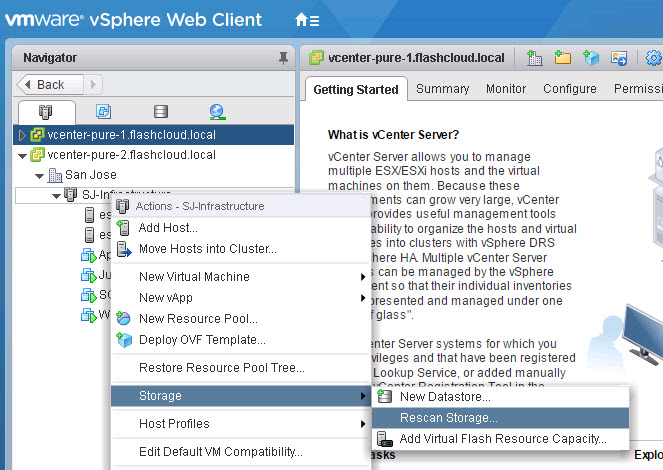Click the new folder toolbar icon
663x470 pixels.
[x=562, y=57]
